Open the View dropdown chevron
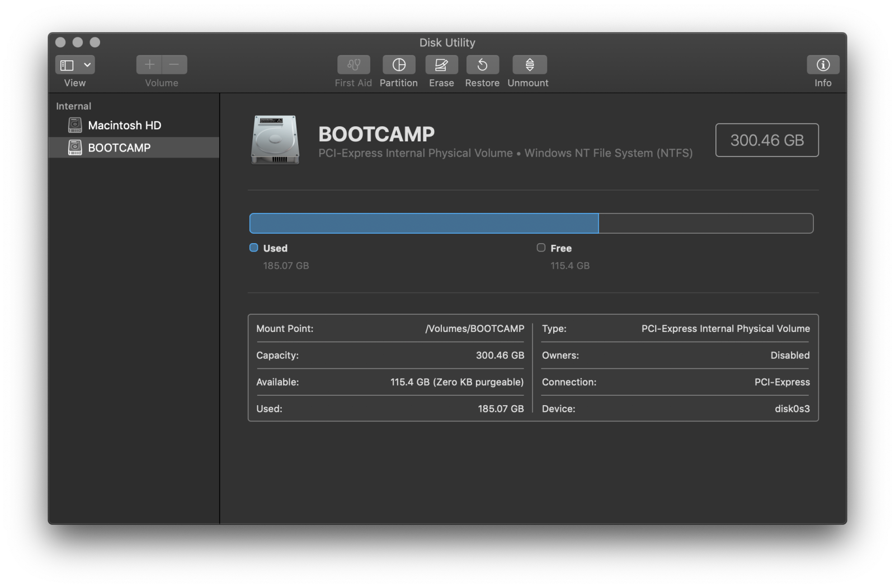The width and height of the screenshot is (895, 588). [87, 65]
